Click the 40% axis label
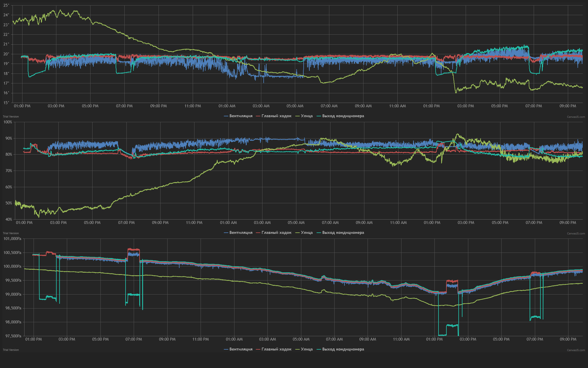Screen dimensions: 588x368 point(9,219)
